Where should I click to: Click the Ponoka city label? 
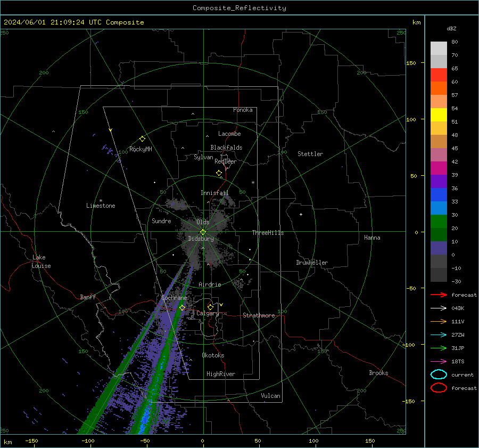pyautogui.click(x=243, y=110)
